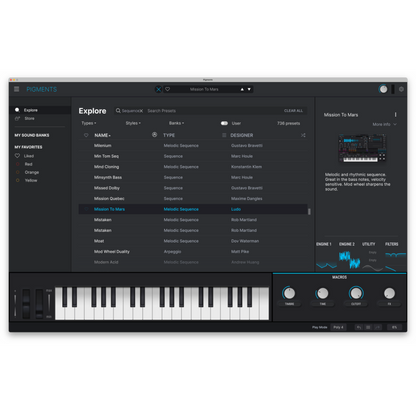416x416 pixels.
Task: Open current preset name Mission To Mars
Action: tap(204, 89)
